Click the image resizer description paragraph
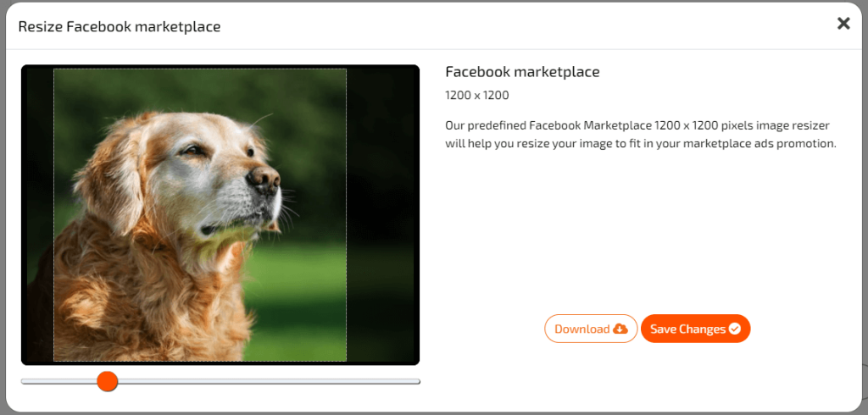The image size is (868, 415). tap(641, 135)
